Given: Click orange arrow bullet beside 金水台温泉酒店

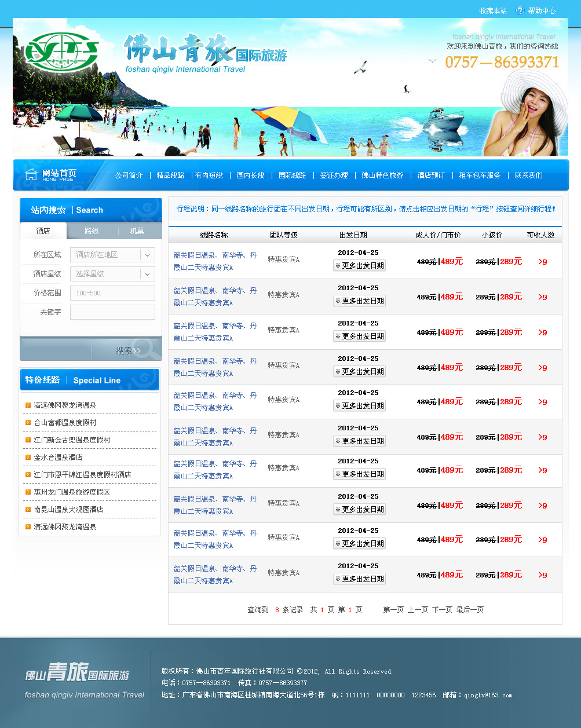Looking at the screenshot, I should coord(28,458).
